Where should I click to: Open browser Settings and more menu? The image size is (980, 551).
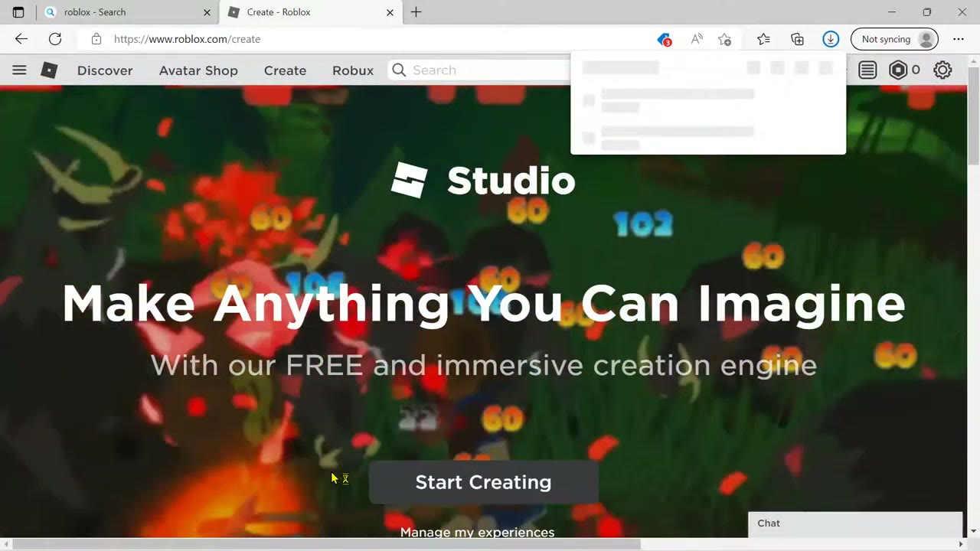(959, 39)
